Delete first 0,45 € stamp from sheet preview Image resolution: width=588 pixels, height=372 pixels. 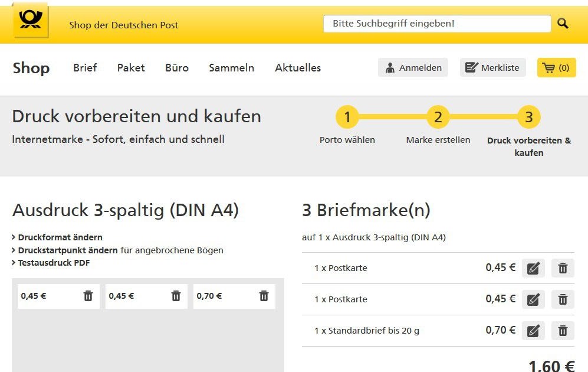point(88,296)
